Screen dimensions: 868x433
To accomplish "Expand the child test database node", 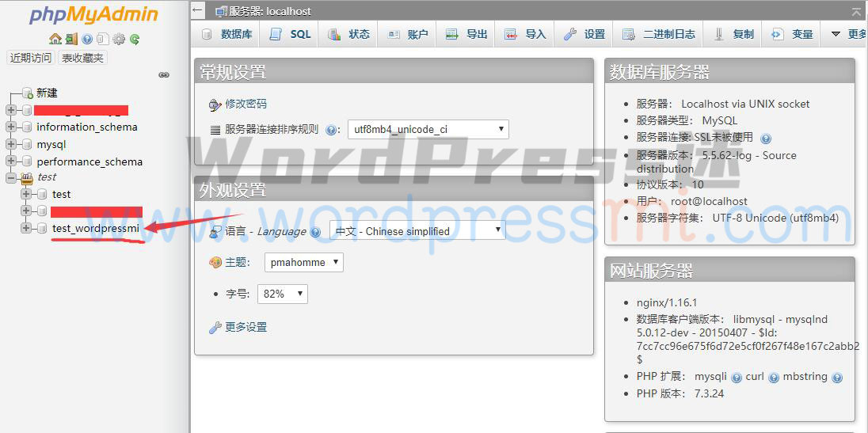I will (26, 194).
